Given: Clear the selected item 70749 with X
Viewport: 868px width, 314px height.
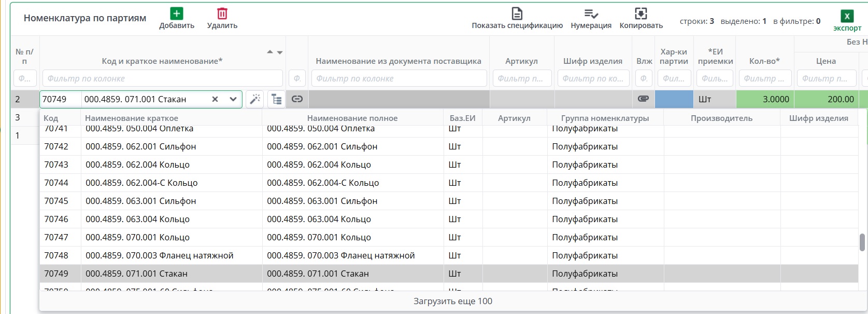Looking at the screenshot, I should [x=215, y=99].
